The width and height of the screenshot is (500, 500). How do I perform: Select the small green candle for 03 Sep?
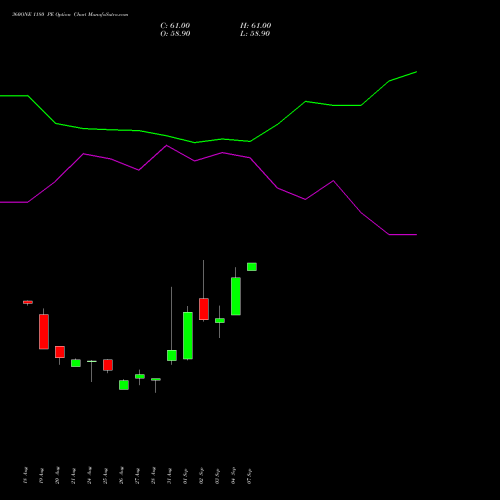[x=220, y=320]
